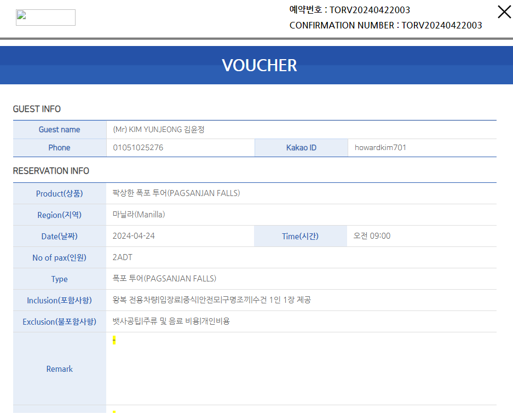Click the Inclusion details text
Image resolution: width=513 pixels, height=420 pixels.
coord(212,300)
